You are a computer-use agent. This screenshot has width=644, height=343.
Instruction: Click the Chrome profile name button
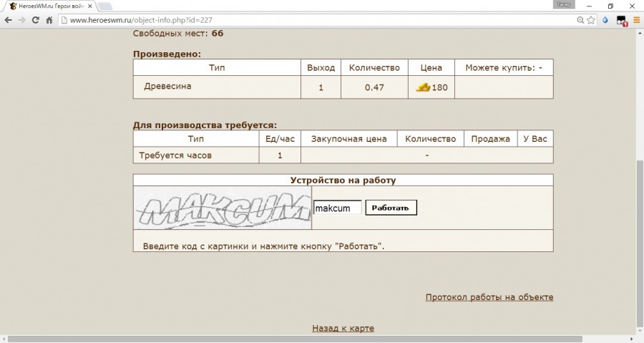click(565, 4)
